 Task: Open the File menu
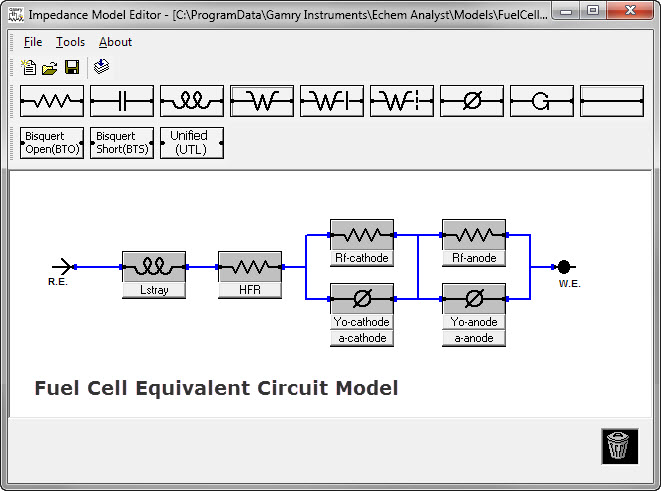point(33,42)
